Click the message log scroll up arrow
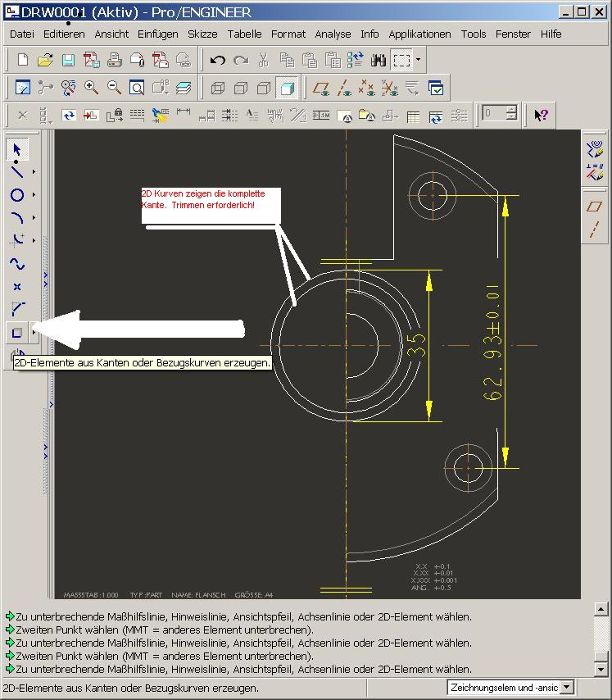This screenshot has height=700, width=612. [x=601, y=608]
